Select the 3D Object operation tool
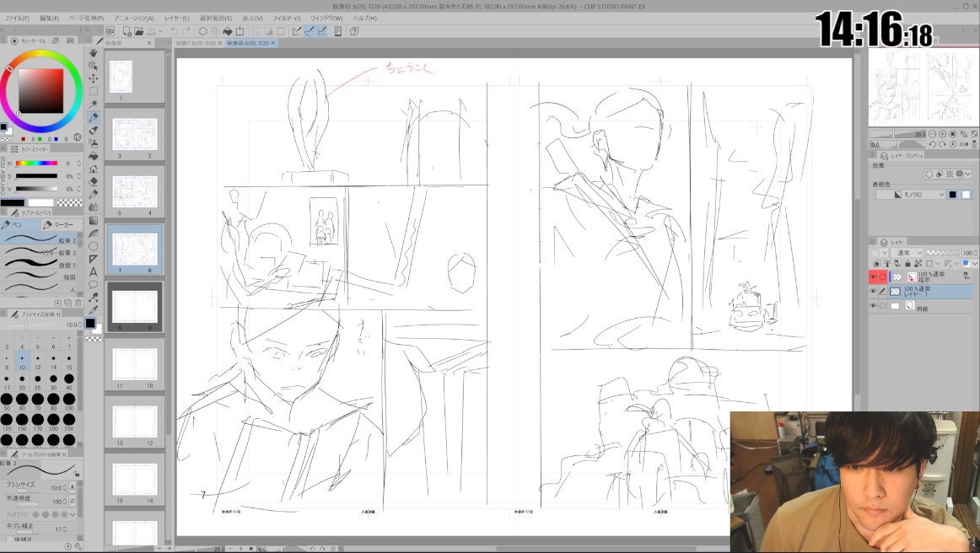Screen dimensions: 980x553 pyautogui.click(x=93, y=66)
